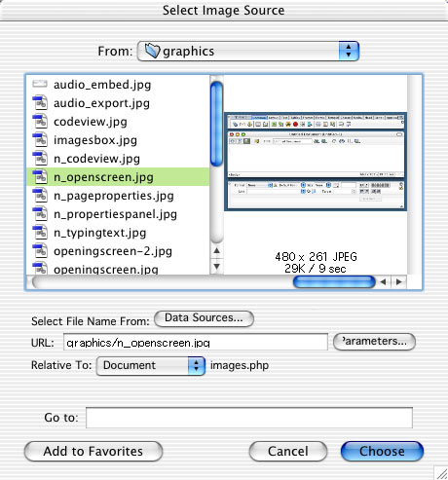Viewport: 448px width, 480px height.
Task: Click the audio_export.jpg file icon
Action: (x=40, y=103)
